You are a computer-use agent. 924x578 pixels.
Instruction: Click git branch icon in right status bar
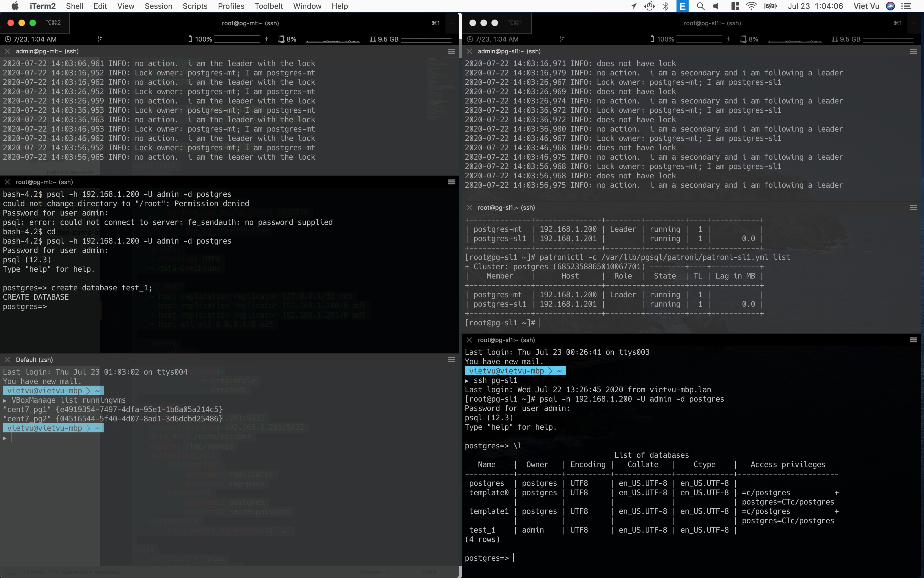click(562, 39)
